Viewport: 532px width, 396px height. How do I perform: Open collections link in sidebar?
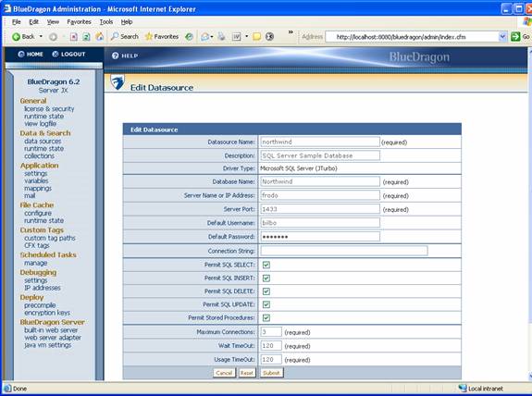(x=40, y=155)
